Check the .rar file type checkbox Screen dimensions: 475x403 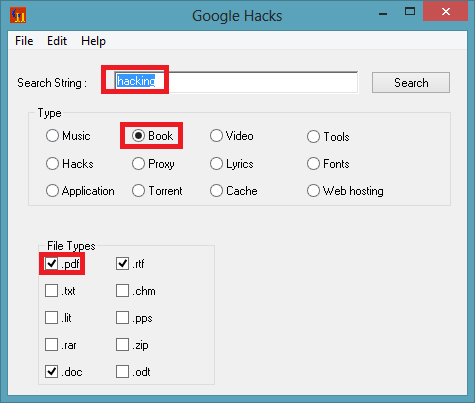click(x=51, y=345)
